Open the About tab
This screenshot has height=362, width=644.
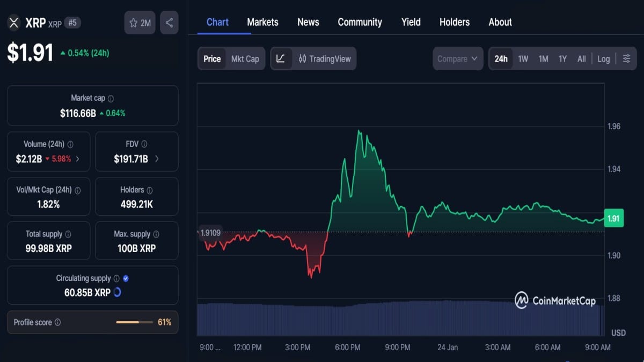[500, 22]
